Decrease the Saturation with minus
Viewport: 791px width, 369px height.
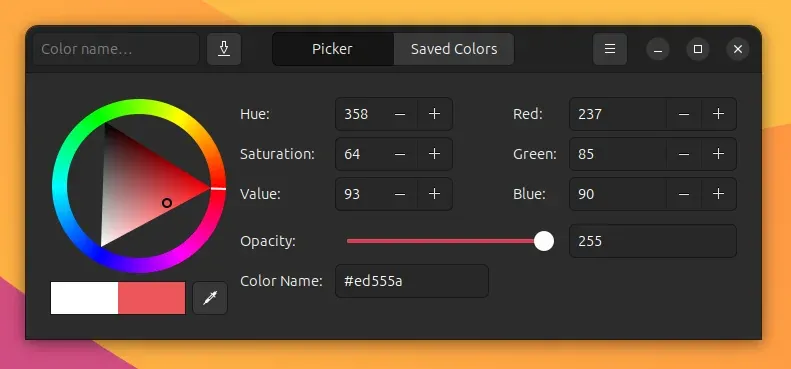pos(400,154)
